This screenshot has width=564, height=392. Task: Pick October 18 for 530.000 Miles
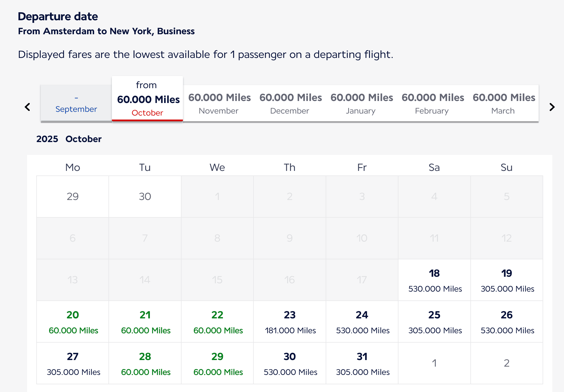(434, 280)
